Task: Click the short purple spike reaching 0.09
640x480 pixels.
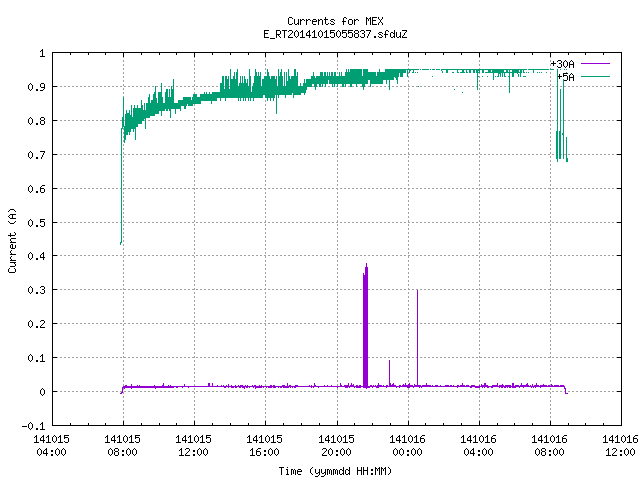Action: tap(389, 372)
